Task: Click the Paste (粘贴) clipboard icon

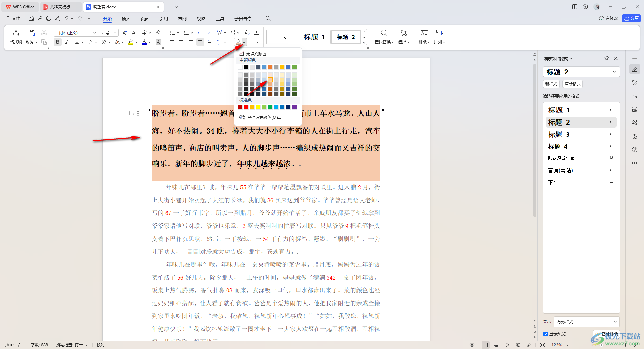Action: [x=32, y=33]
